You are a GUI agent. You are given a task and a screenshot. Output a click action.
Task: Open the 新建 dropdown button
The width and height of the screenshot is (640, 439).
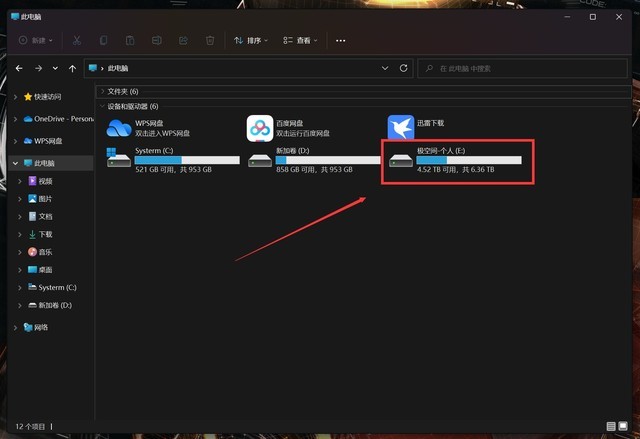(36, 40)
